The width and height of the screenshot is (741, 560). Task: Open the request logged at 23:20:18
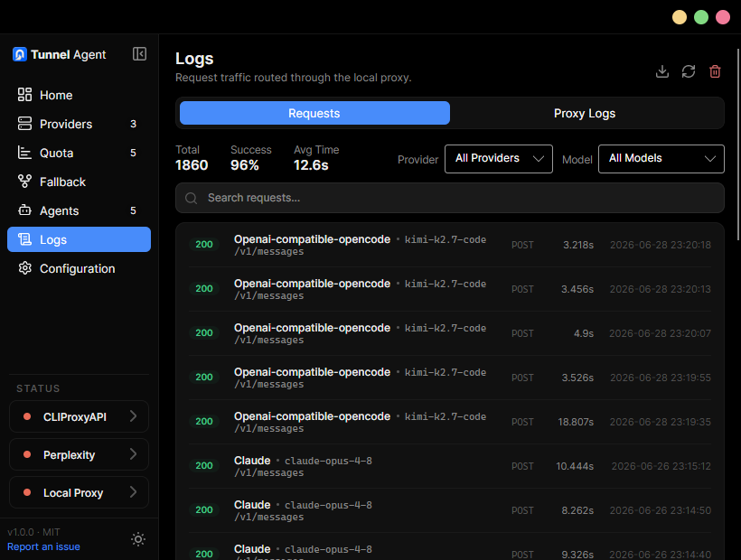pos(450,245)
